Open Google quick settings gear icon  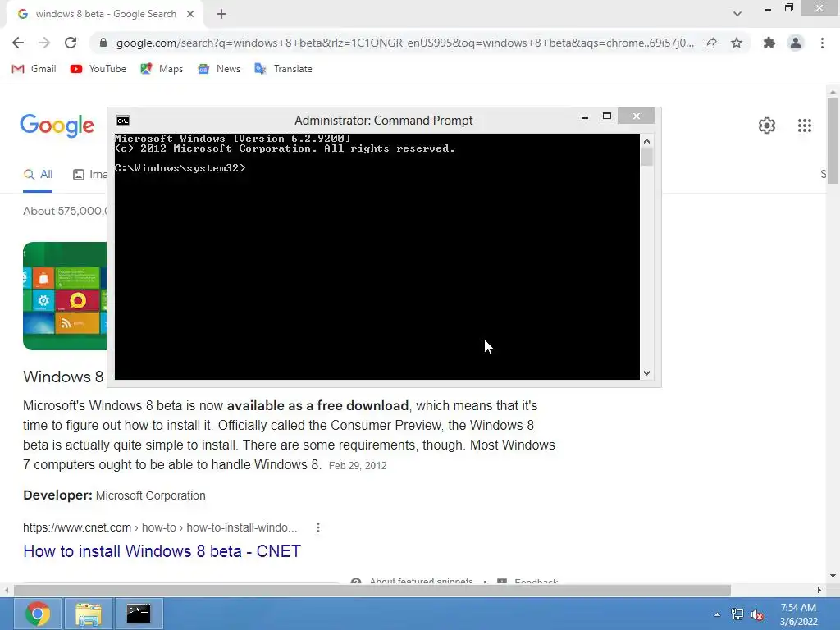tap(767, 126)
